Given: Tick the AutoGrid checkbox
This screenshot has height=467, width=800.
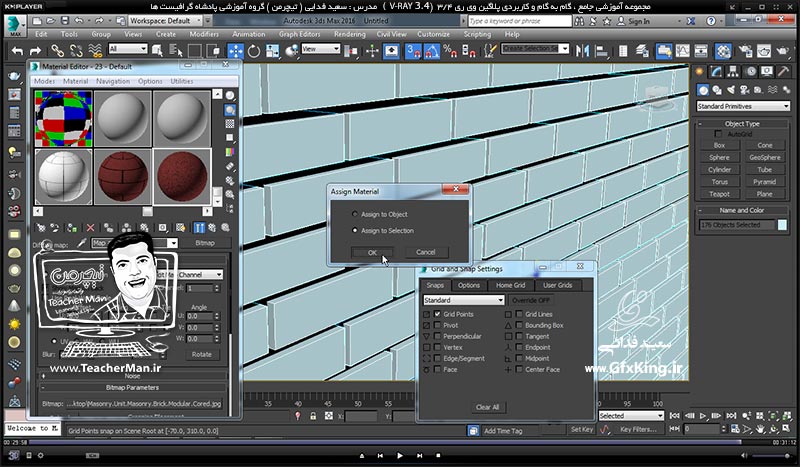Looking at the screenshot, I should tap(718, 134).
